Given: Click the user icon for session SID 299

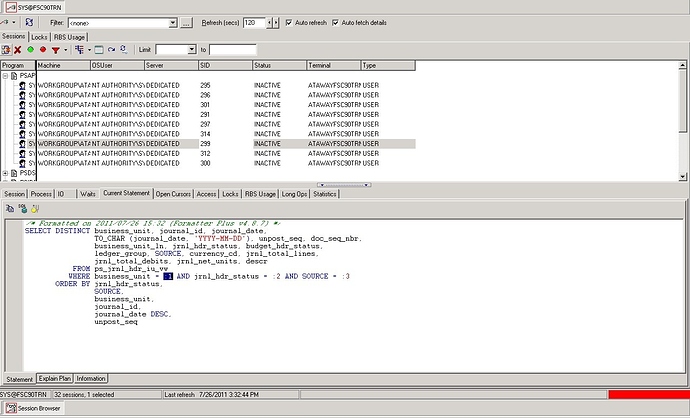Looking at the screenshot, I should coord(22,143).
